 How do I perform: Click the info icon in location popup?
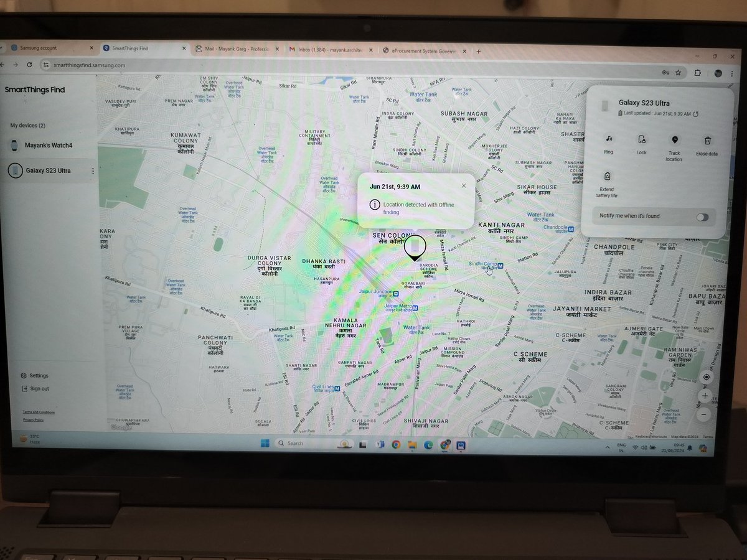point(374,204)
